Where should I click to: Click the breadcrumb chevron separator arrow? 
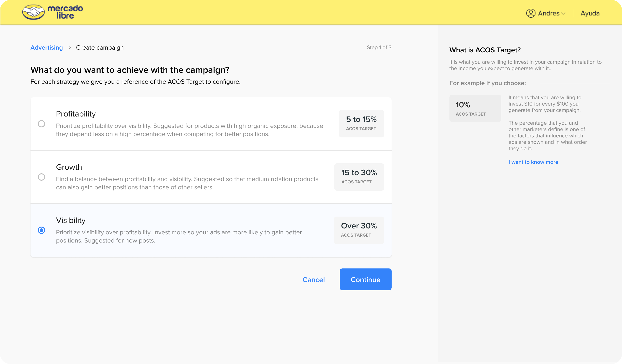[x=70, y=47]
